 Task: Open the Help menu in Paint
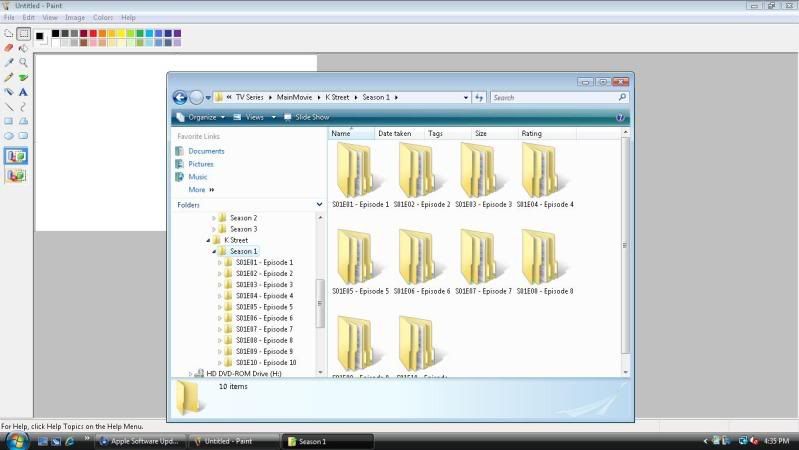[128, 17]
